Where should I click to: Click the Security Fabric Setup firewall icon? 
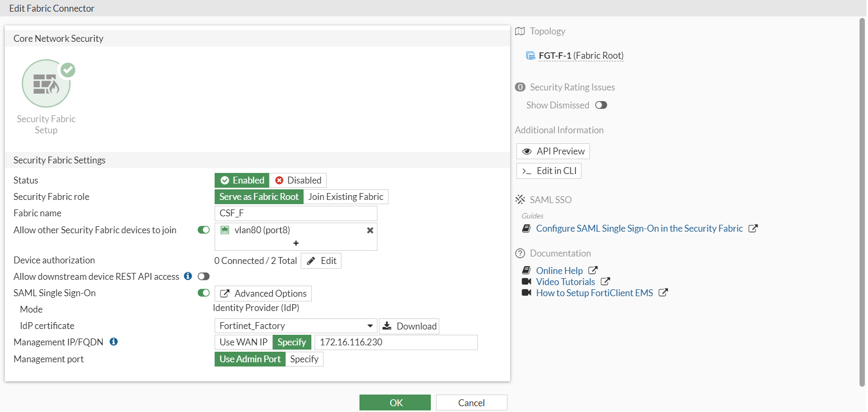(x=46, y=84)
